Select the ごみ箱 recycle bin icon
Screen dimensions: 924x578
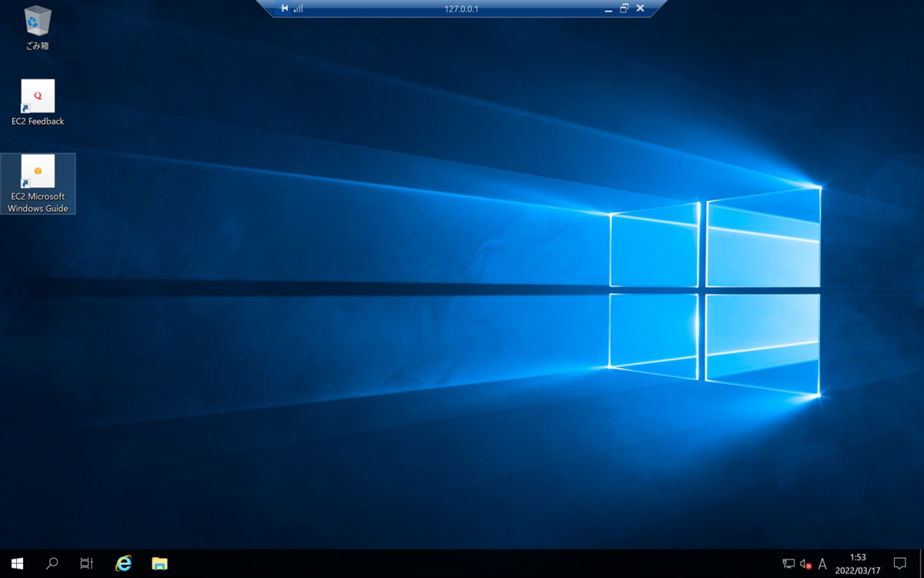[37, 29]
